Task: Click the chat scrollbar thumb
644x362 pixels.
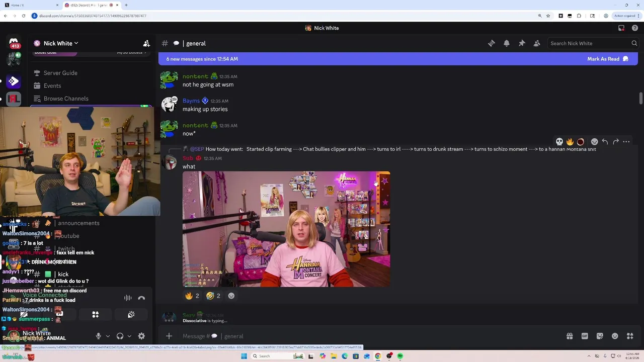Action: coord(641,99)
